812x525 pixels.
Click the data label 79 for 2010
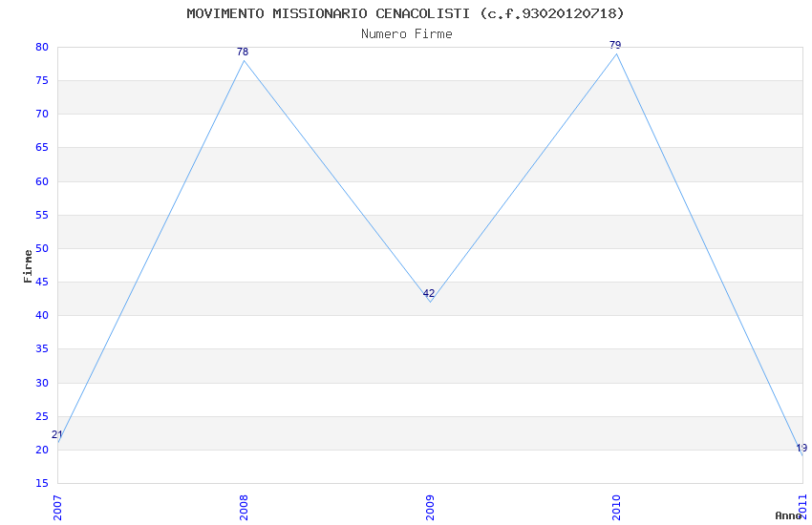pos(615,45)
